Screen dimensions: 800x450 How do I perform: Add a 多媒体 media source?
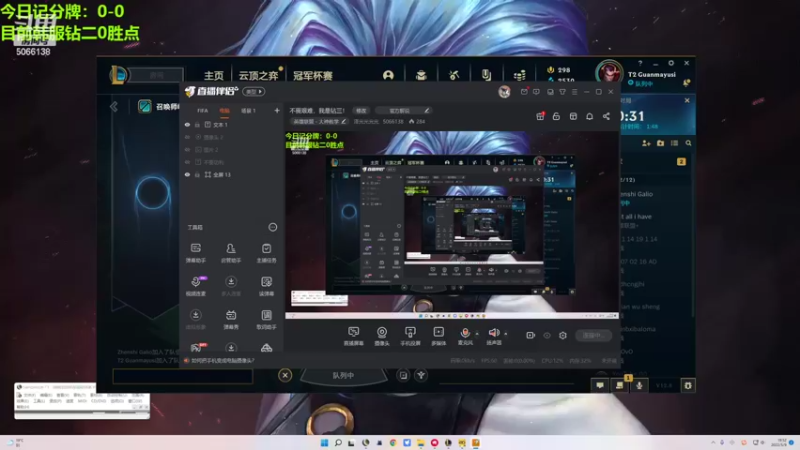(x=438, y=336)
